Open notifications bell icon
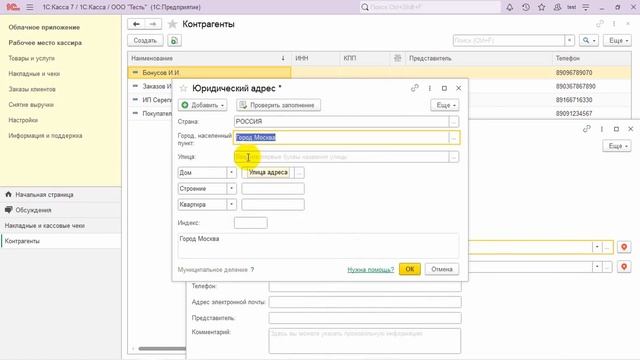Image resolution: width=640 pixels, height=360 pixels. (509, 7)
